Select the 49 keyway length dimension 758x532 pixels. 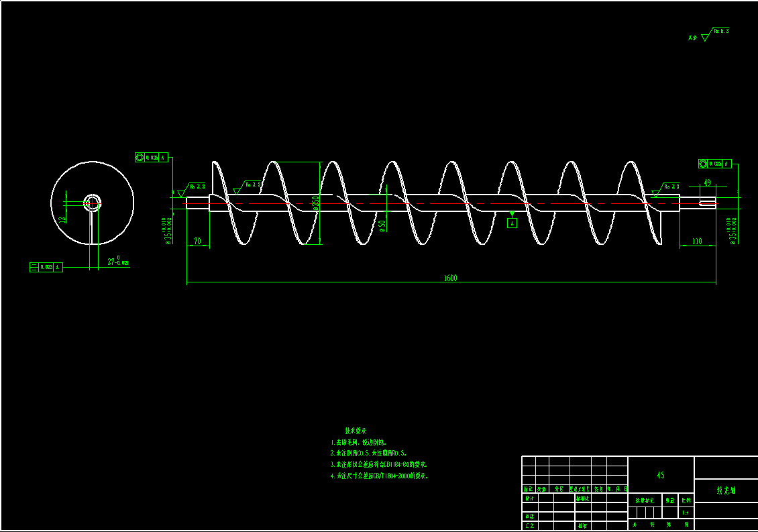point(707,183)
